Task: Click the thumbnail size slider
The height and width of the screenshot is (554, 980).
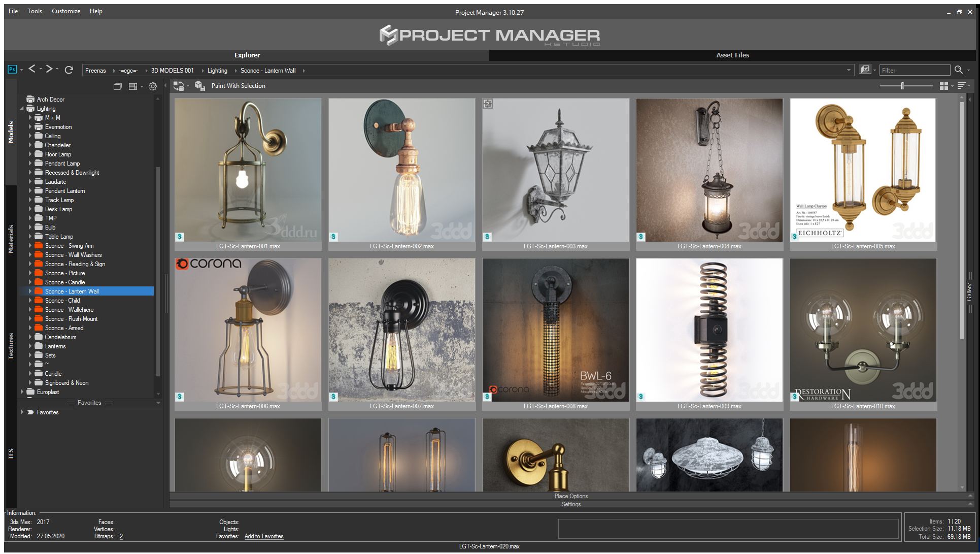Action: (906, 86)
